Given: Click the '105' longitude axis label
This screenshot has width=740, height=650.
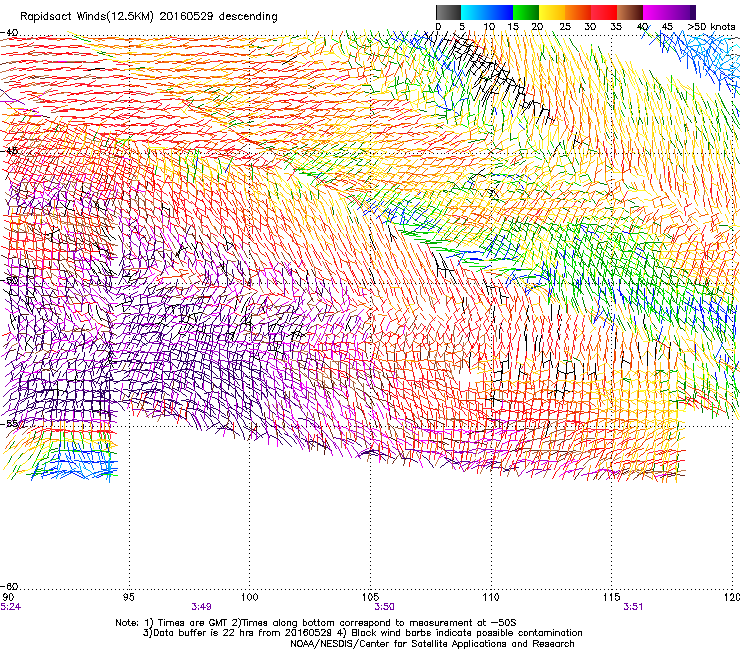Looking at the screenshot, I should tap(370, 598).
